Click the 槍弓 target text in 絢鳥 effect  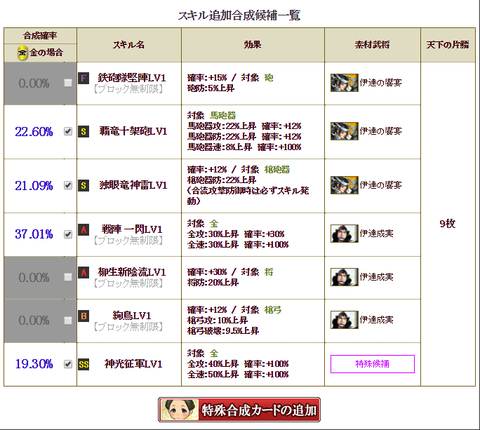[273, 310]
